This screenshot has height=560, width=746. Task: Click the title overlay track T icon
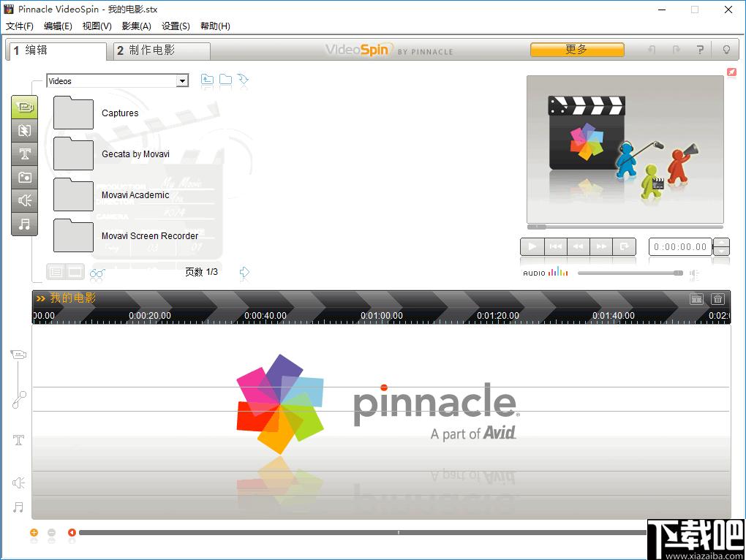tap(18, 439)
